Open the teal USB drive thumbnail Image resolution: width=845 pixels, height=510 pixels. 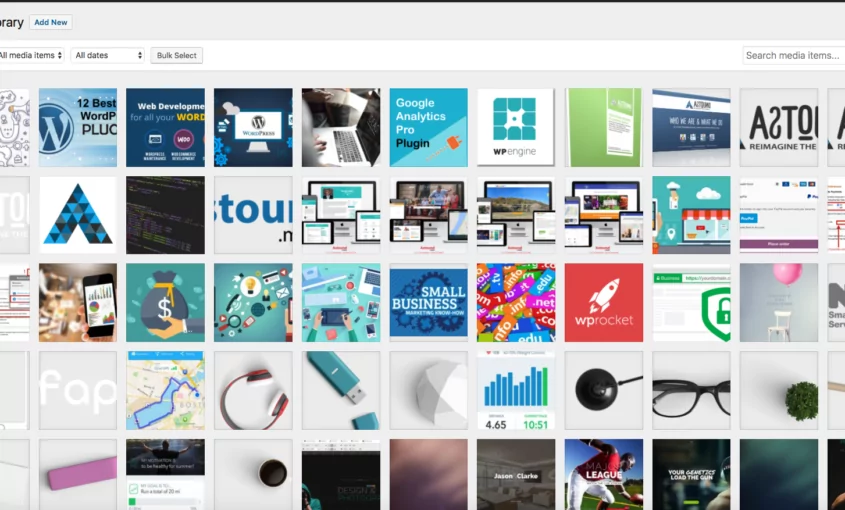pyautogui.click(x=341, y=390)
